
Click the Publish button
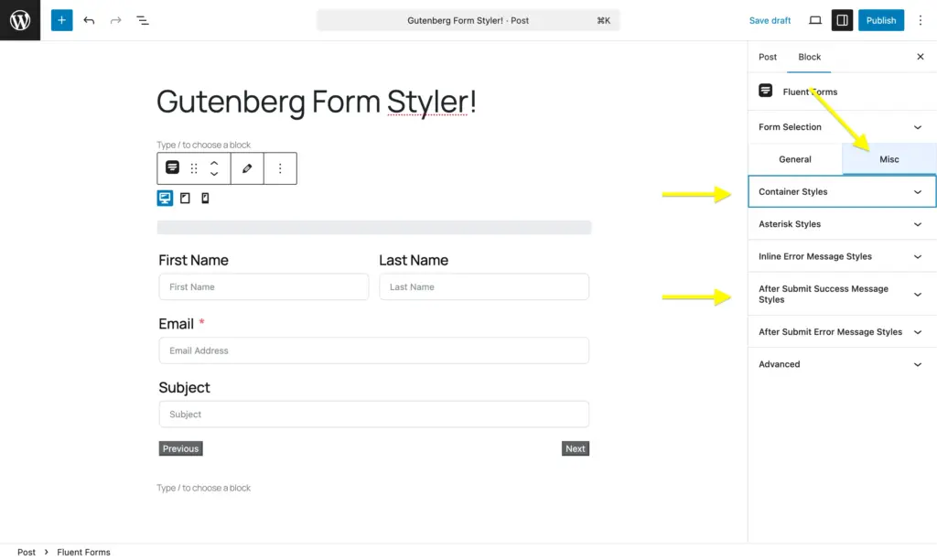click(880, 20)
